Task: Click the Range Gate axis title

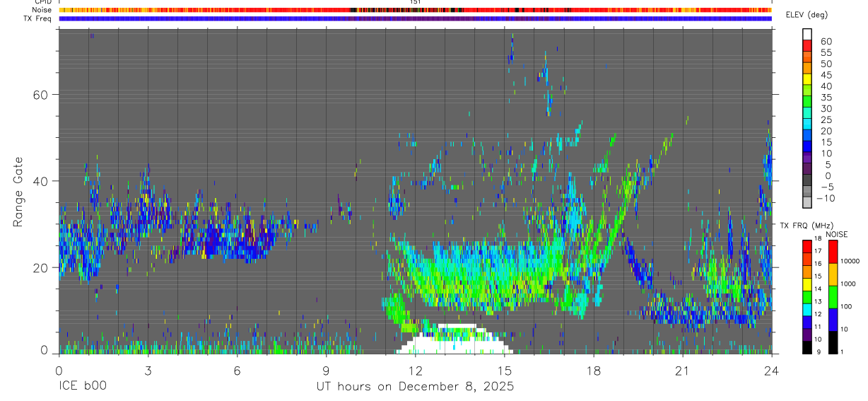Action: pyautogui.click(x=18, y=192)
